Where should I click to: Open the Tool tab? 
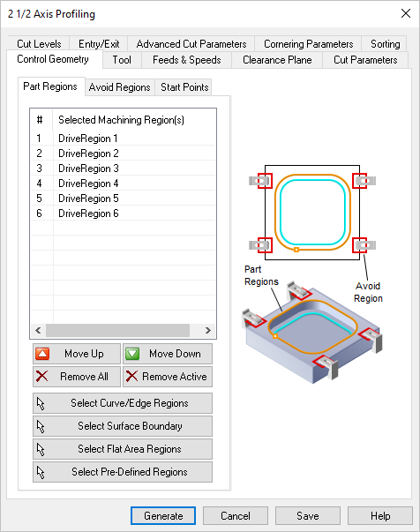pos(122,60)
